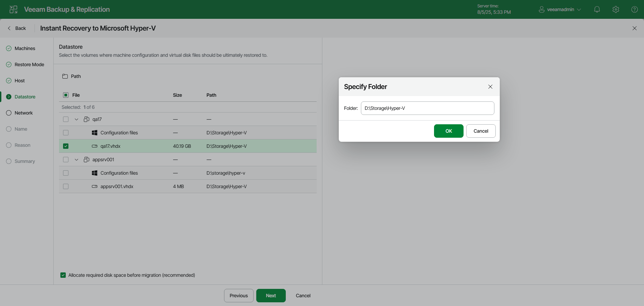Disable Allocate required disk space before migration
644x306 pixels.
point(63,275)
